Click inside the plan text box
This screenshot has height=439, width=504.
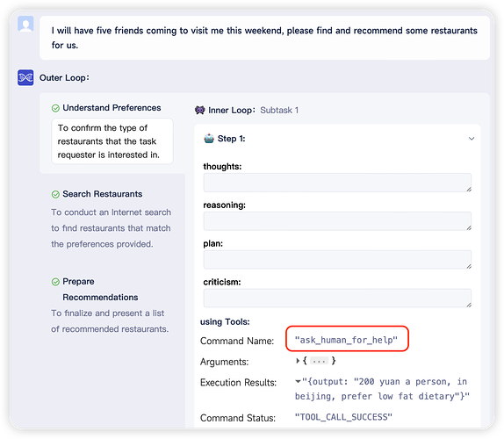pos(337,259)
